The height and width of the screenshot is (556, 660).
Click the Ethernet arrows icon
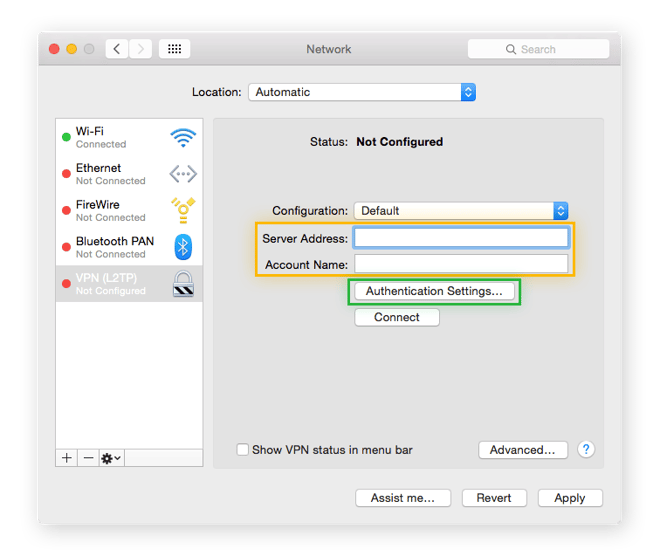tap(183, 174)
